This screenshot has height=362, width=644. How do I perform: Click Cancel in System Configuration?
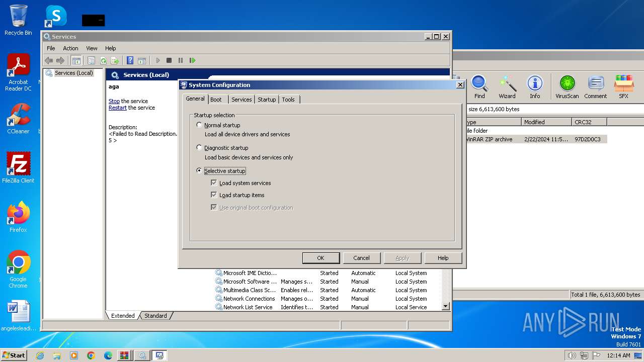361,258
